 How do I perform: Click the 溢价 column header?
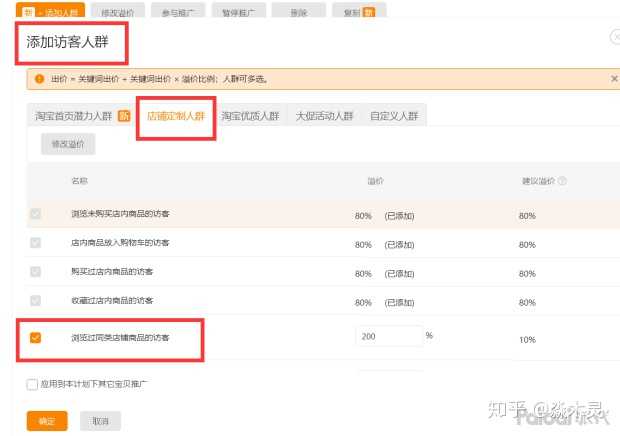pyautogui.click(x=375, y=181)
